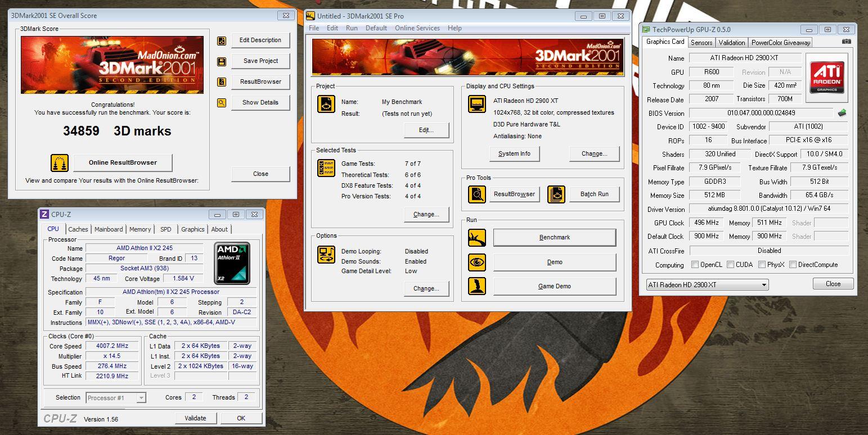This screenshot has height=435, width=868.
Task: Switch to the Memory tab in CPU-Z
Action: 140,229
